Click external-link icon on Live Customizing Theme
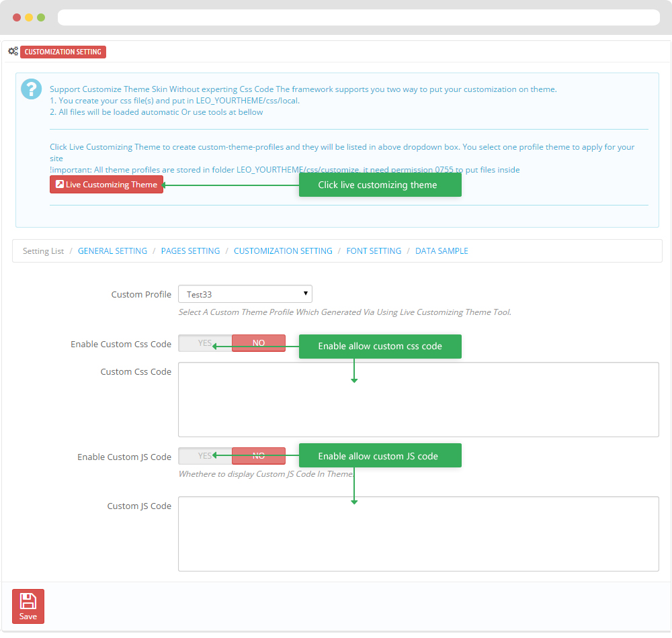 (59, 185)
